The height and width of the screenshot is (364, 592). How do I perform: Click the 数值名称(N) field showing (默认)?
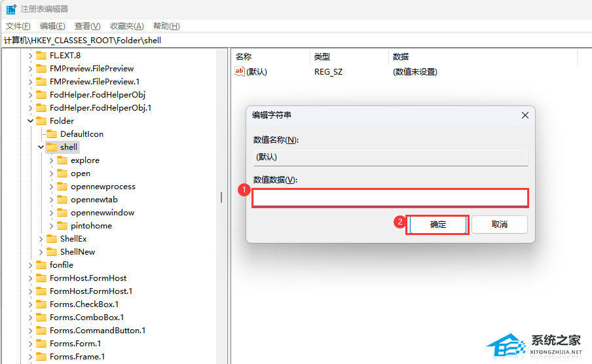[390, 158]
